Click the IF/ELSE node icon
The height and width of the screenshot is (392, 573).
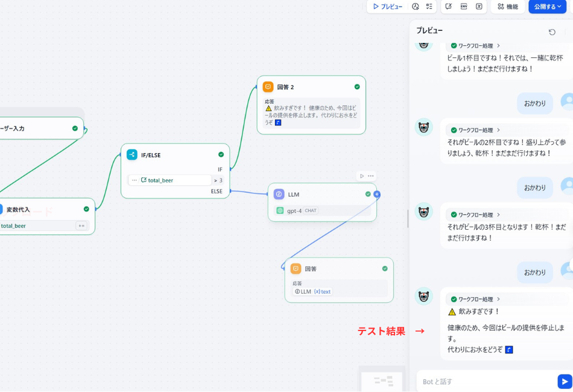point(131,154)
